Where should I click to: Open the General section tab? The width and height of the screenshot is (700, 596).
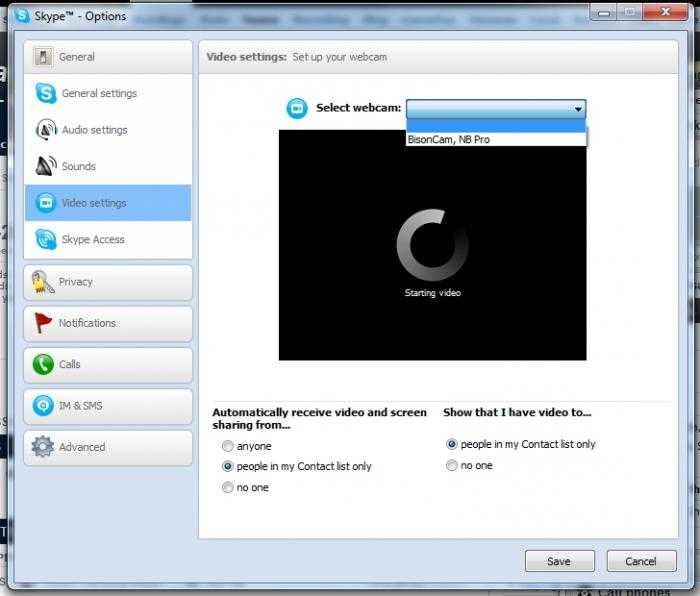pyautogui.click(x=108, y=57)
